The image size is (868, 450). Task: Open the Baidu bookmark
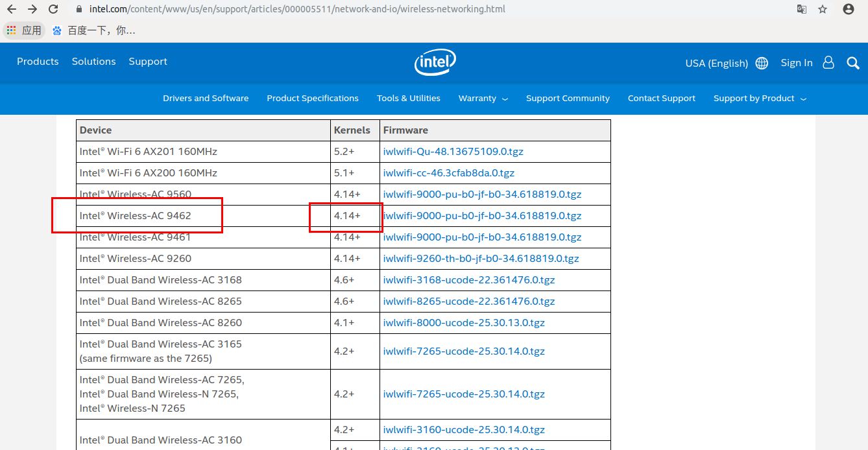pos(94,30)
